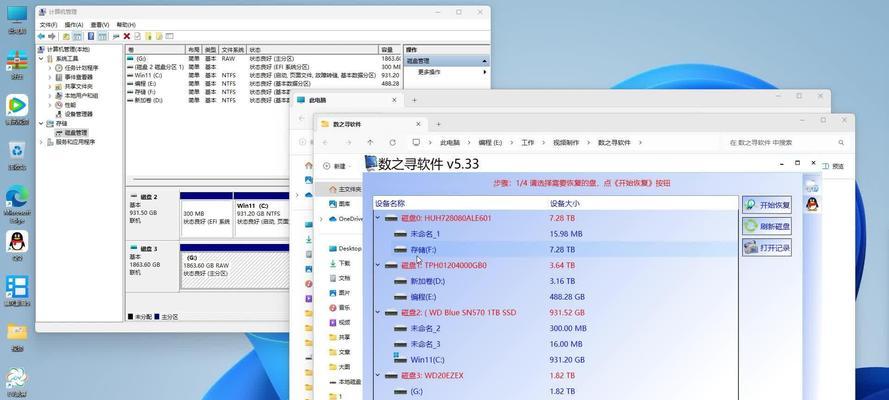889x400 pixels.
Task: Close the 此电脑 File Explorer tab
Action: [x=395, y=100]
